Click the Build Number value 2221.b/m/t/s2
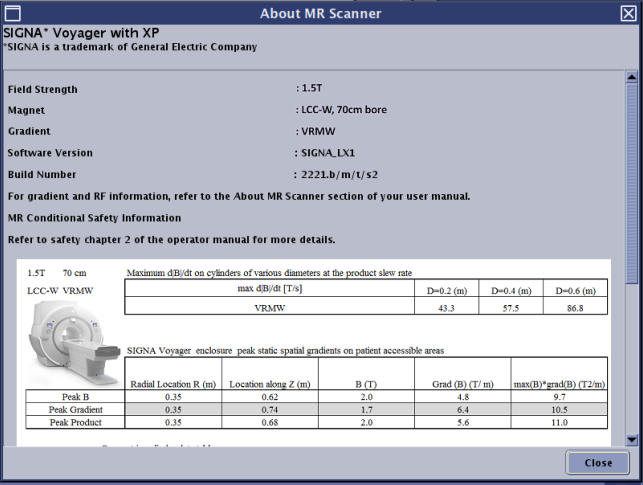Screen dimensions: 643x485 pos(342,174)
